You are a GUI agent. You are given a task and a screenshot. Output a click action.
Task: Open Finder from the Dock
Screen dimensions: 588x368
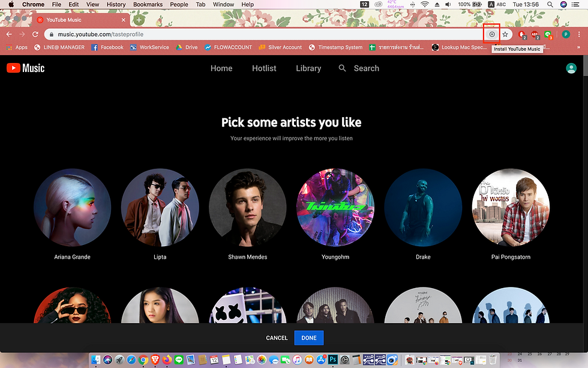tap(95, 360)
